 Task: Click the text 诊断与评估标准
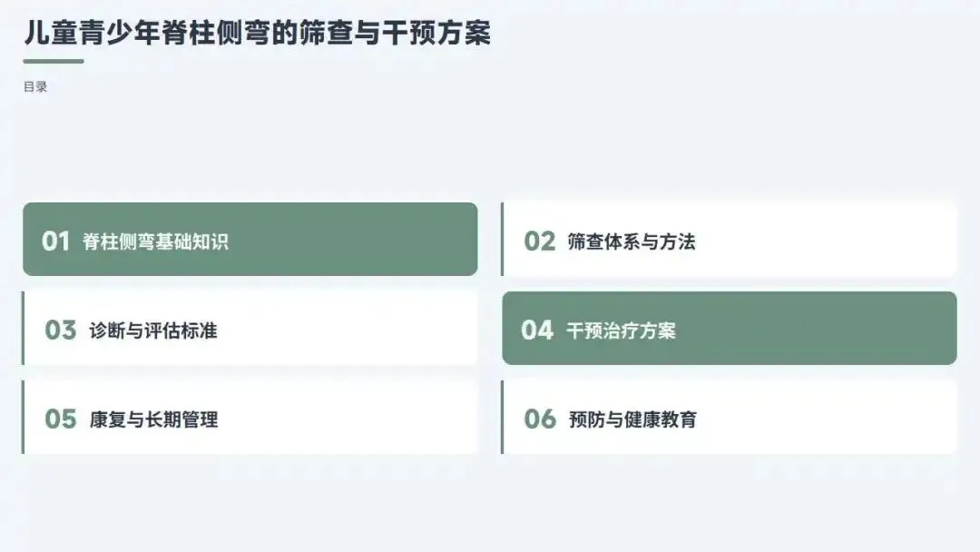click(153, 330)
